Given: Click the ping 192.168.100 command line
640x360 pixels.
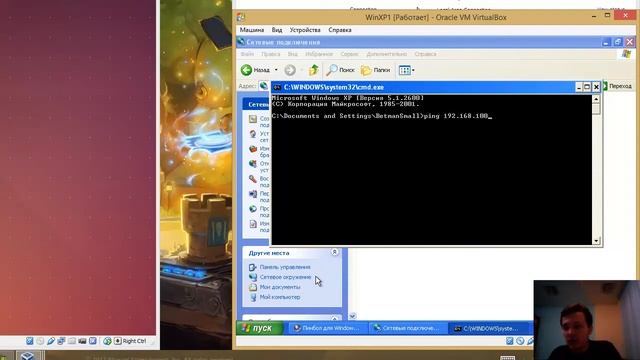Looking at the screenshot, I should pos(382,116).
